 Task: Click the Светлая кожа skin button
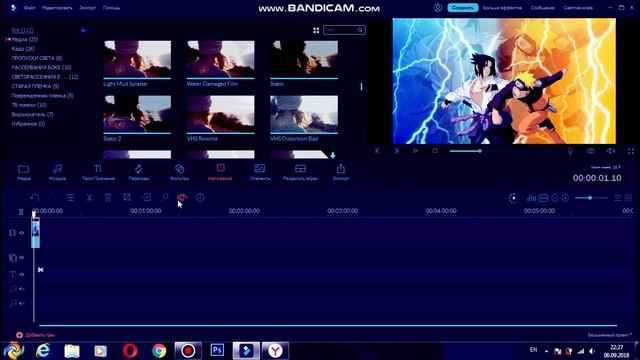pyautogui.click(x=578, y=8)
